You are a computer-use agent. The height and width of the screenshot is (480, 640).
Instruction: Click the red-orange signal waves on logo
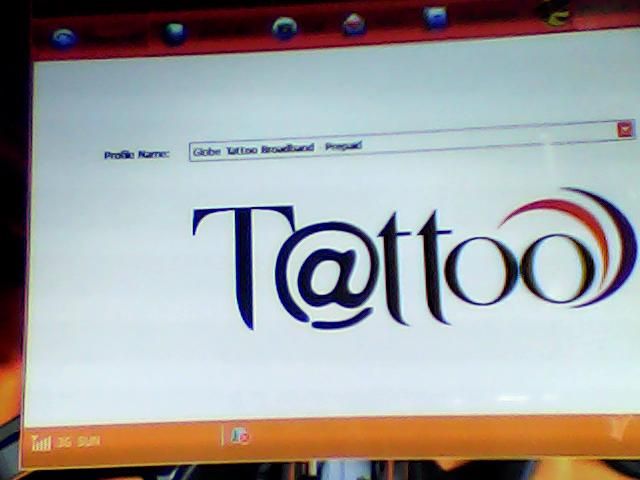pyautogui.click(x=580, y=220)
